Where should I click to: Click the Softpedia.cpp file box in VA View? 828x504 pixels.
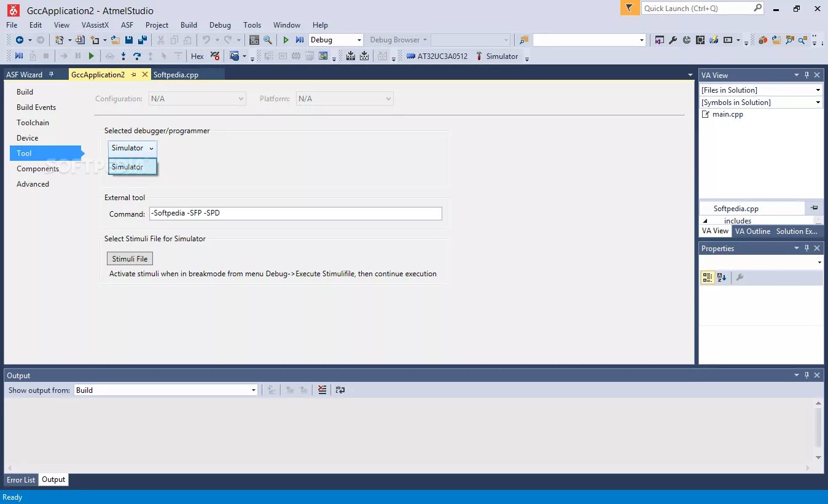(x=752, y=209)
